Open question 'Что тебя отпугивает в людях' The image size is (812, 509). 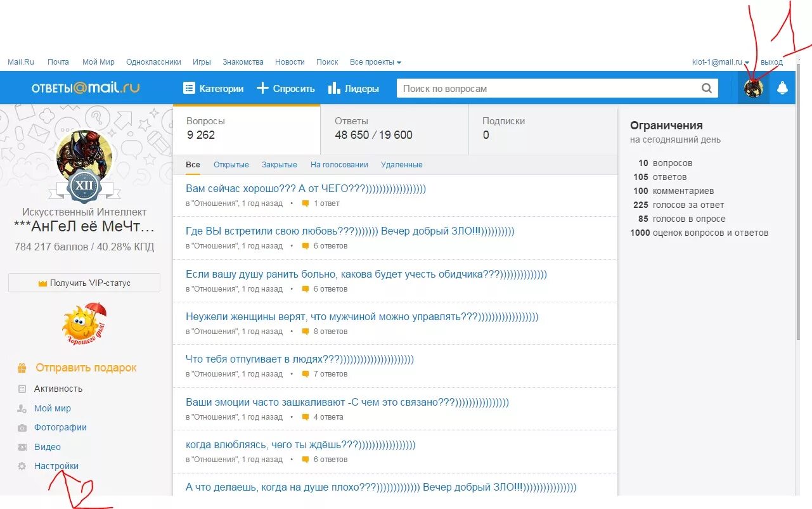tap(300, 359)
